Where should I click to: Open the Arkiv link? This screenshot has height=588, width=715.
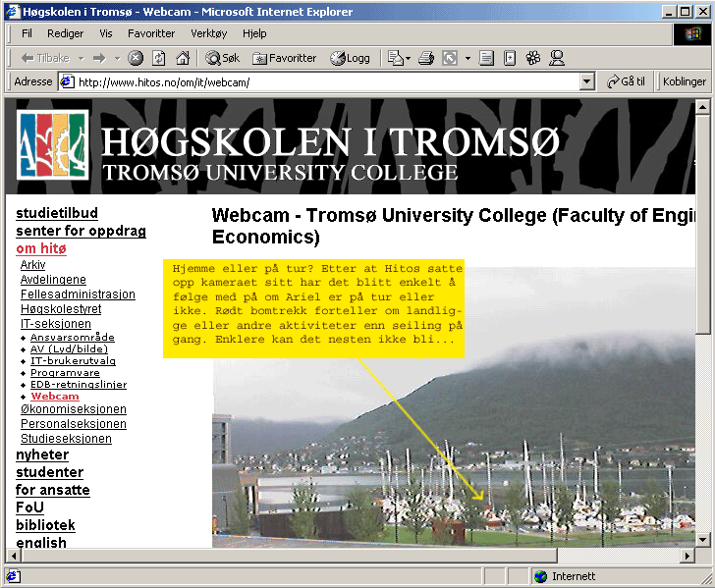(32, 265)
